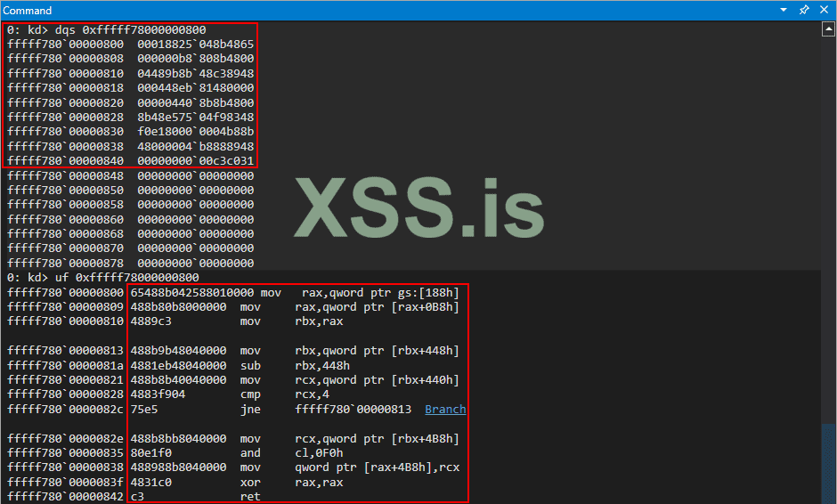
Task: Click the 'uf 0xfffff78000000800' command line
Action: 127,278
